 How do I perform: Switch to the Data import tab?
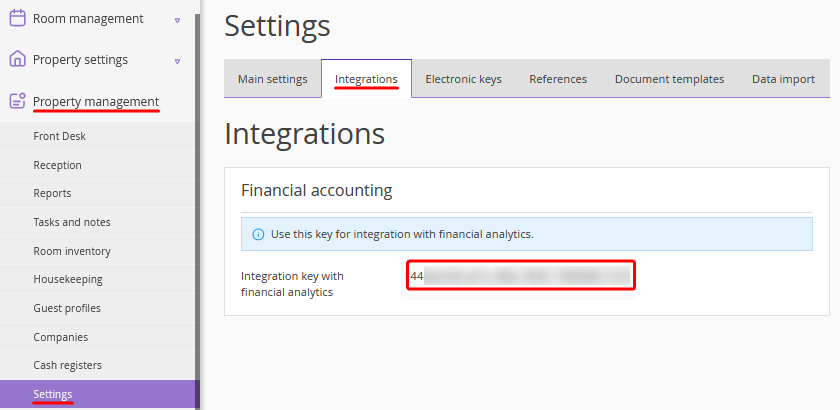click(x=783, y=79)
